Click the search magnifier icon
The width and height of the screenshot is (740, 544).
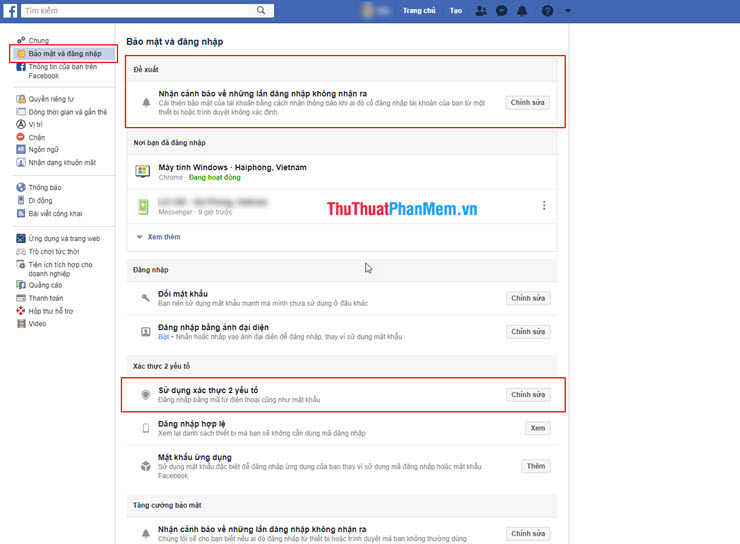(x=261, y=10)
